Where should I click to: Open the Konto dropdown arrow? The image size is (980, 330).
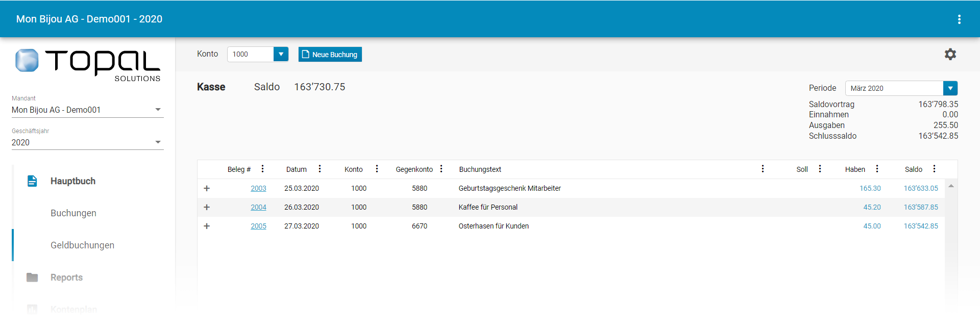click(281, 54)
